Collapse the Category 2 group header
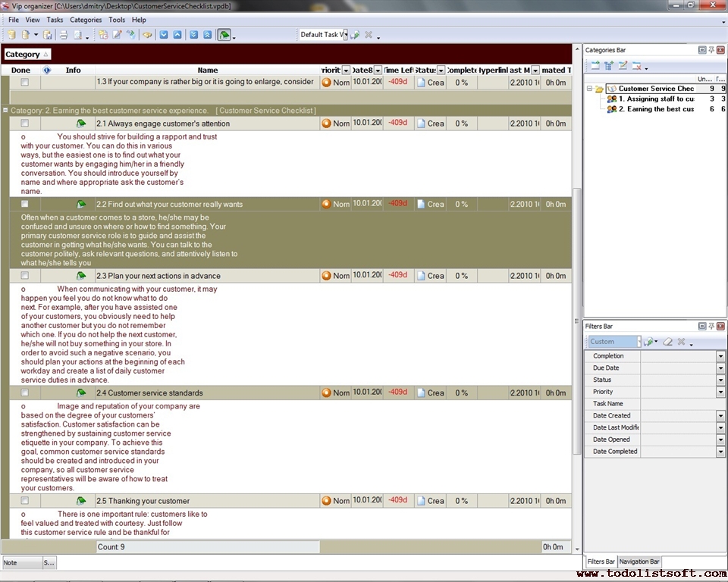728x582 pixels. click(x=5, y=111)
